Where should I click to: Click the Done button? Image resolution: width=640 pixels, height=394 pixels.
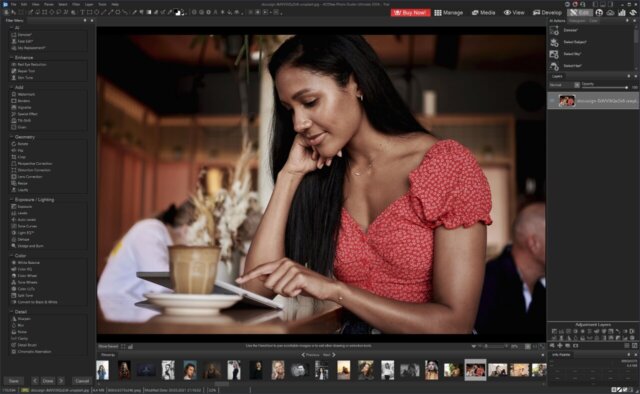click(48, 381)
